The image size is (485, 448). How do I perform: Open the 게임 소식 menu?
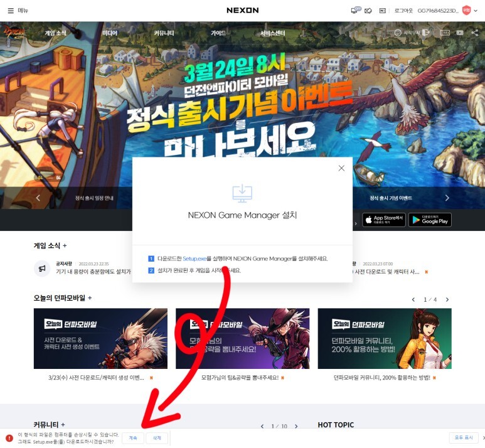[x=55, y=33]
